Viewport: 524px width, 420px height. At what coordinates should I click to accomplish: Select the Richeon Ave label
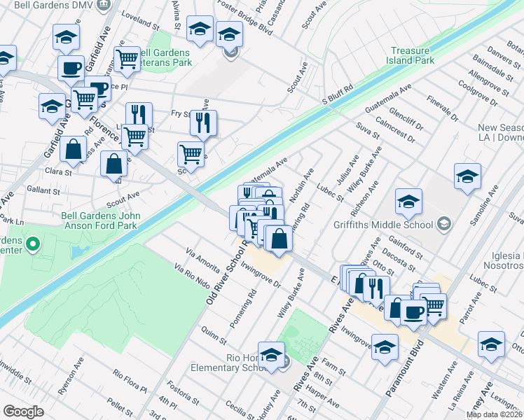[x=364, y=198]
